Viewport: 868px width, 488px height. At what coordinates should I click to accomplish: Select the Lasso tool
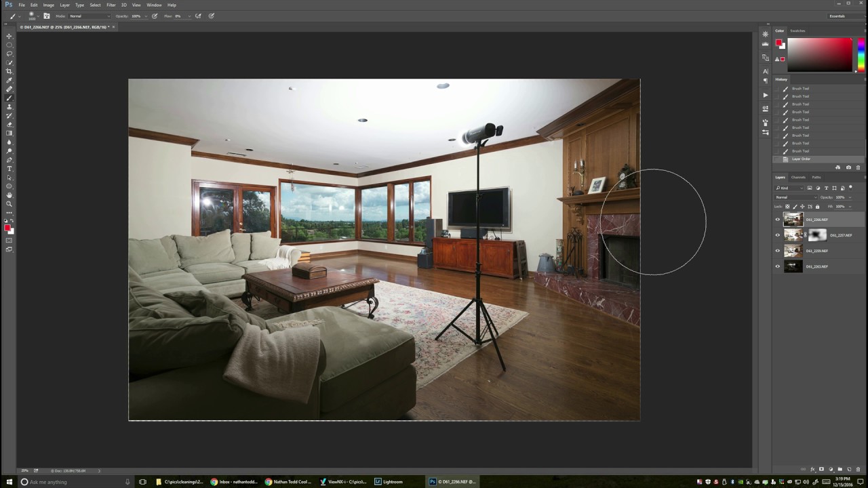click(9, 54)
